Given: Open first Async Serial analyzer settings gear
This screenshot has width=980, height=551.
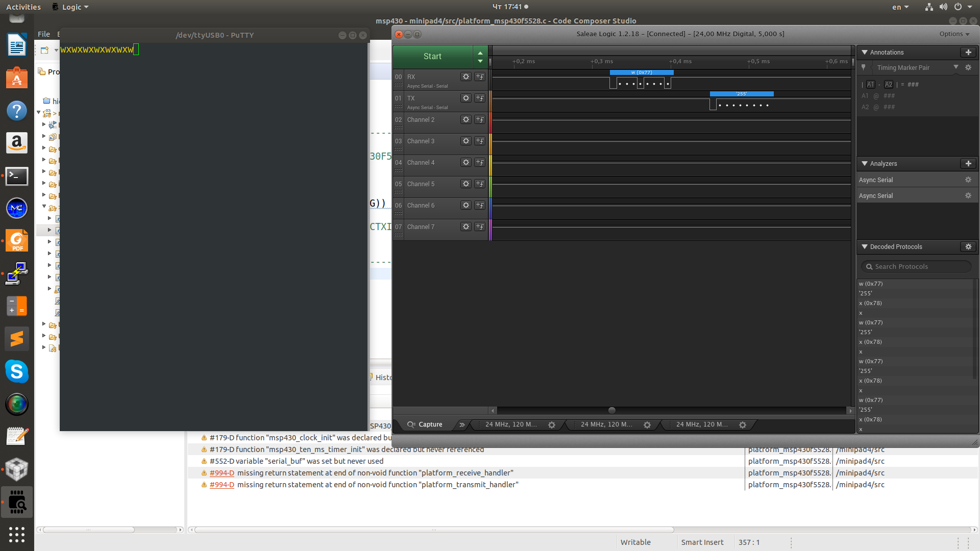Looking at the screenshot, I should pos(968,180).
